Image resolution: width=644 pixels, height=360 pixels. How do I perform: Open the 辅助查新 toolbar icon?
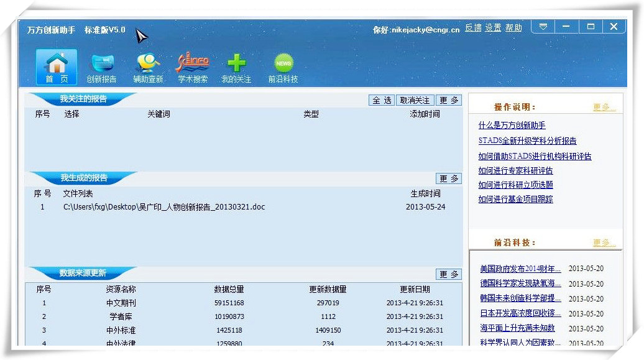(148, 68)
